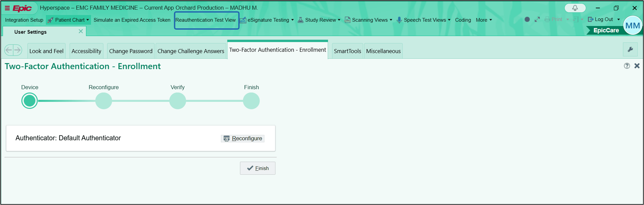Click the Verify step circle
The height and width of the screenshot is (205, 644).
click(178, 101)
